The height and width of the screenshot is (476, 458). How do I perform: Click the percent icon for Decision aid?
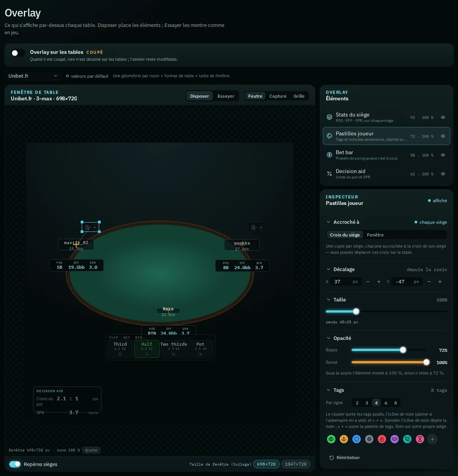(x=329, y=174)
